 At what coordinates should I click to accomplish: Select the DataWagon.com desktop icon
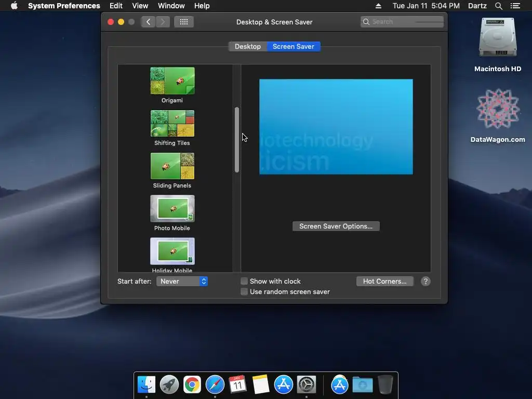pos(498,109)
